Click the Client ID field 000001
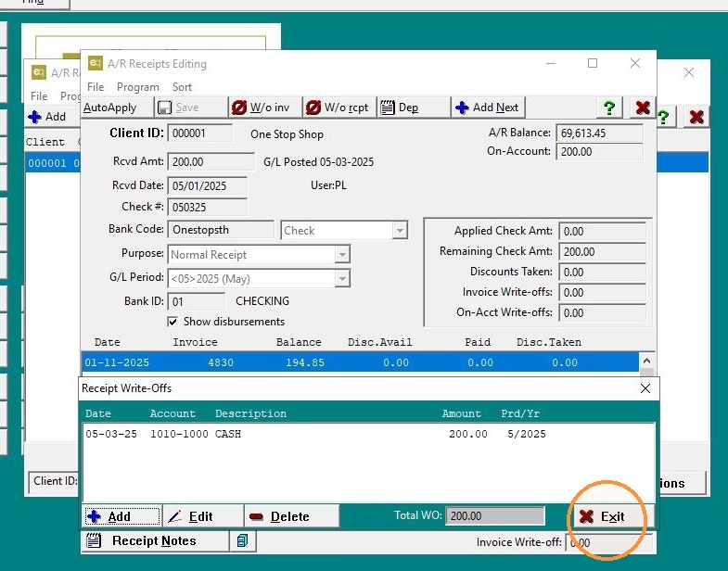This screenshot has height=571, width=728. (x=199, y=133)
